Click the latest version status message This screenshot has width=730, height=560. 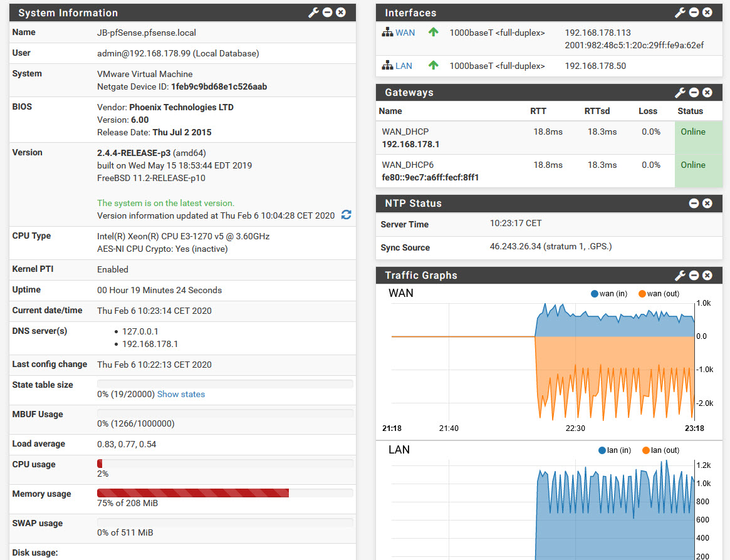(166, 203)
